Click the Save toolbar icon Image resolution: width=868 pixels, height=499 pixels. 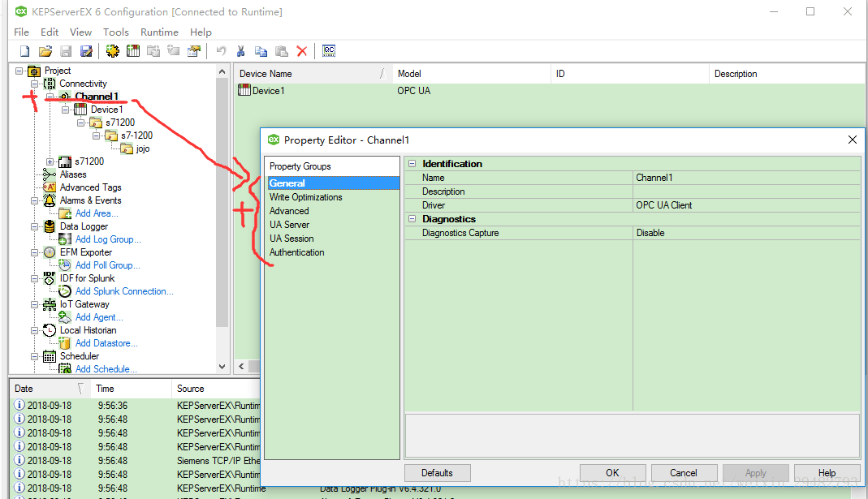[65, 50]
